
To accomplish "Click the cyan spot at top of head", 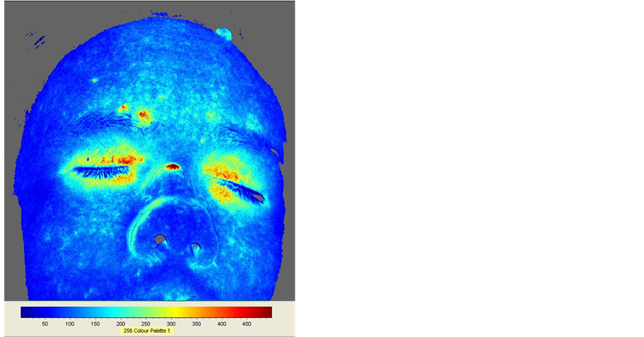I will pyautogui.click(x=223, y=34).
